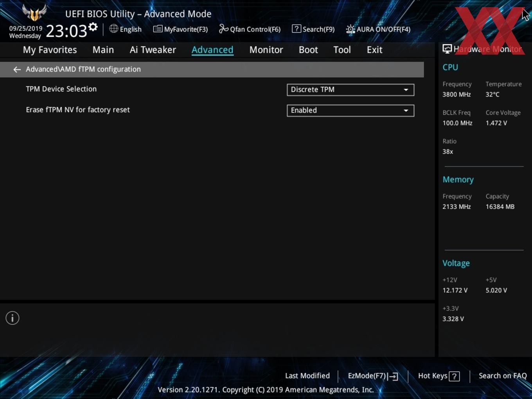
Task: Click the 23:03 clock display
Action: pyautogui.click(x=66, y=31)
